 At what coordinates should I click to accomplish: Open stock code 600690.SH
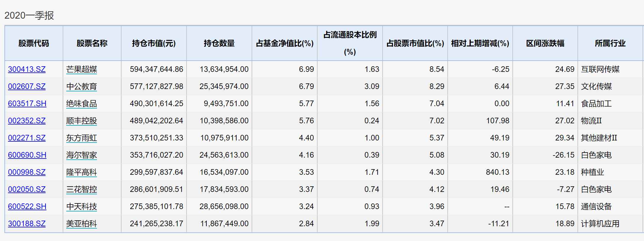pos(27,155)
